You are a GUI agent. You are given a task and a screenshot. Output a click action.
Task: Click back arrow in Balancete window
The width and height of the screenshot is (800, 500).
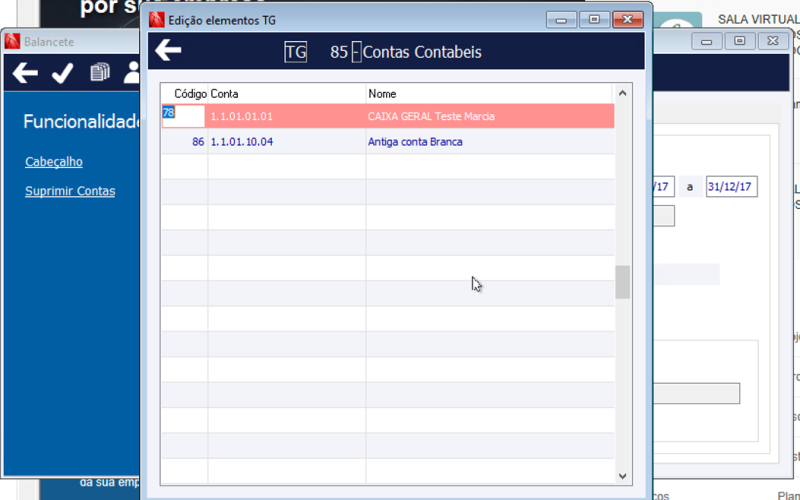[x=25, y=73]
